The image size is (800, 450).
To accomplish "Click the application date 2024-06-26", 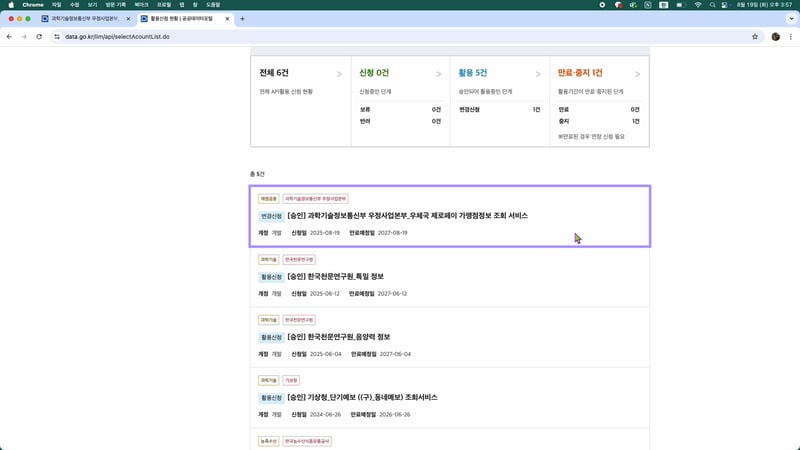I will pos(325,415).
